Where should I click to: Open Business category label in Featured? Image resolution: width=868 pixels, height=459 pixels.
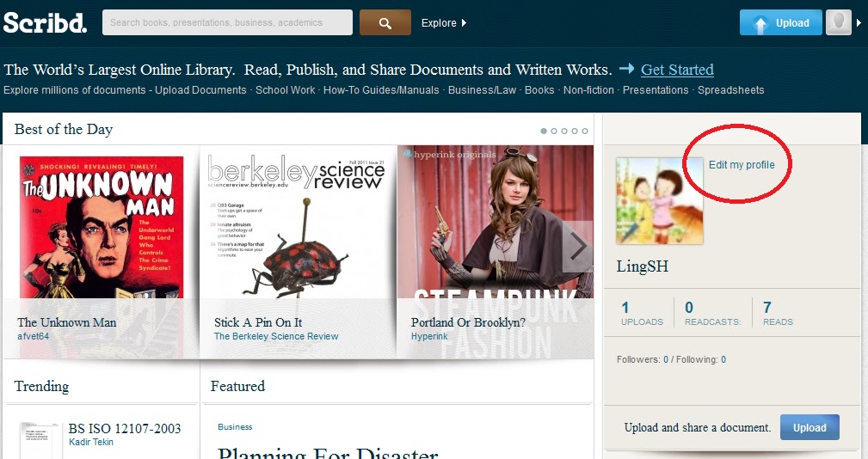point(235,427)
